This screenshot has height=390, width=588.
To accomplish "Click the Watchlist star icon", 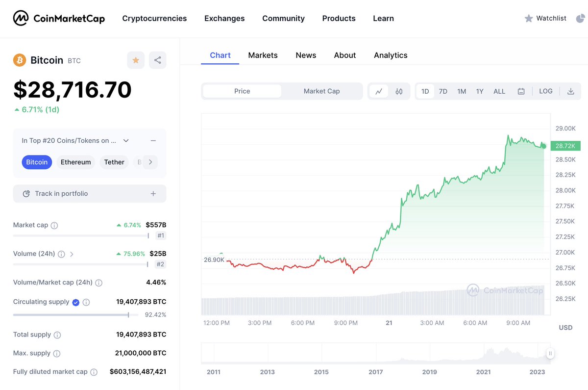I will click(529, 18).
